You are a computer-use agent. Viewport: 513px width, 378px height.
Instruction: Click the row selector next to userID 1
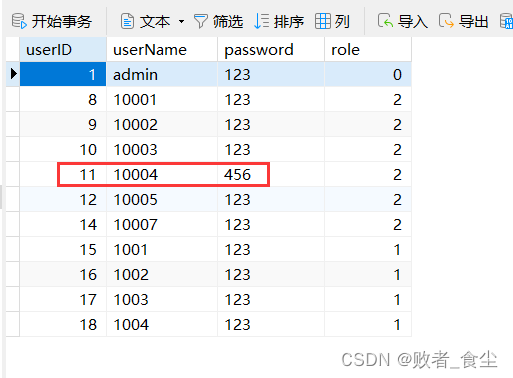click(13, 74)
